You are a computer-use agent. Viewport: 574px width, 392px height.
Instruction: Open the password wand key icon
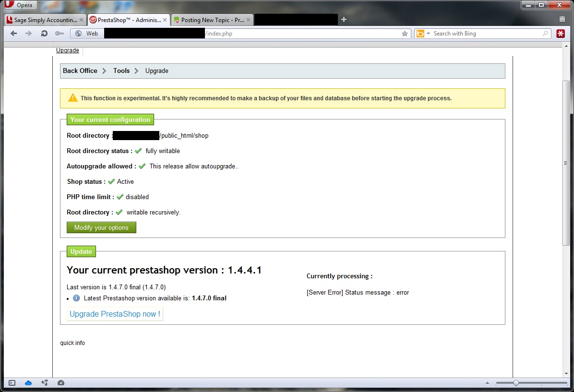point(60,33)
